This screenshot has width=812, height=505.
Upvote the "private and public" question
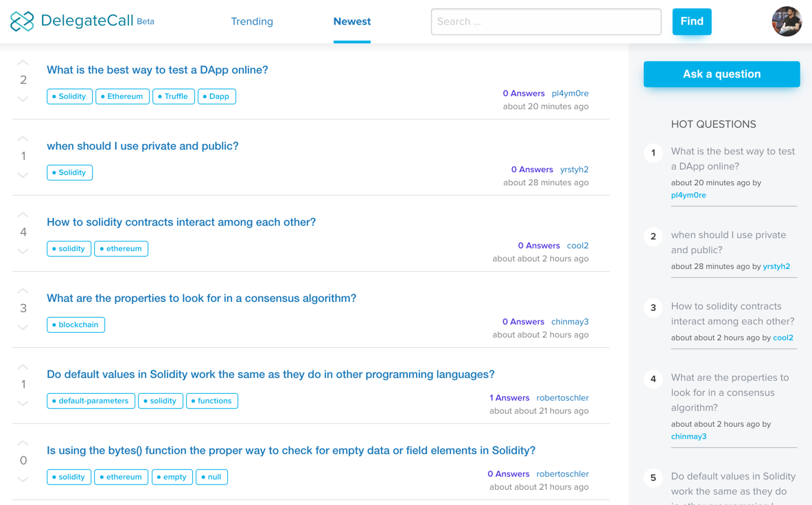(23, 138)
